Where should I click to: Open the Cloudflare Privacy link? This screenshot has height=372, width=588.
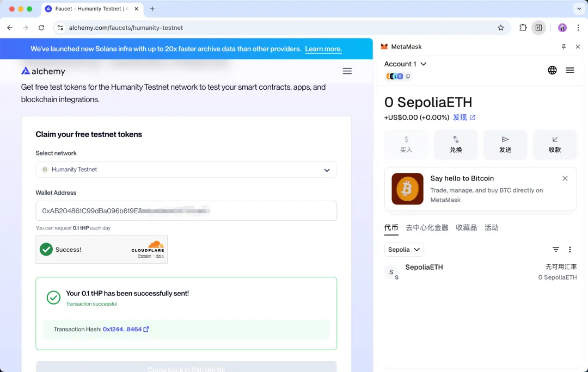click(x=144, y=256)
